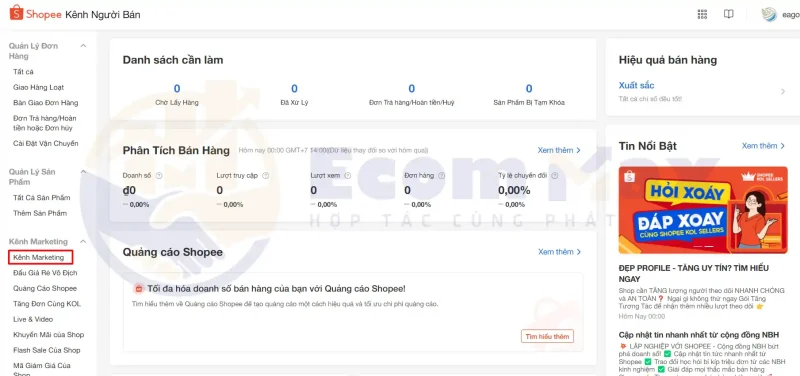
Task: Click the Đơn Trả hàng/Hoàn tiền/Huỷ count
Action: [x=412, y=89]
